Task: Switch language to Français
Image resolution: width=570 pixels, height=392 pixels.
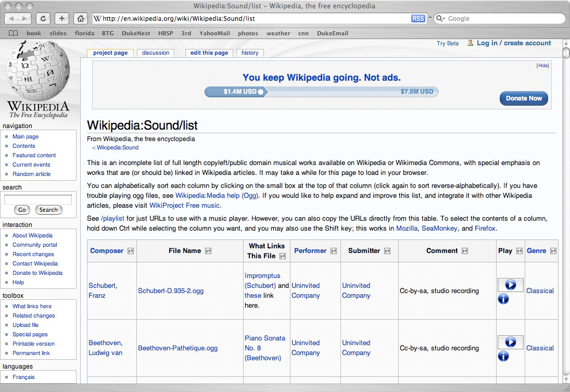Action: pyautogui.click(x=23, y=377)
